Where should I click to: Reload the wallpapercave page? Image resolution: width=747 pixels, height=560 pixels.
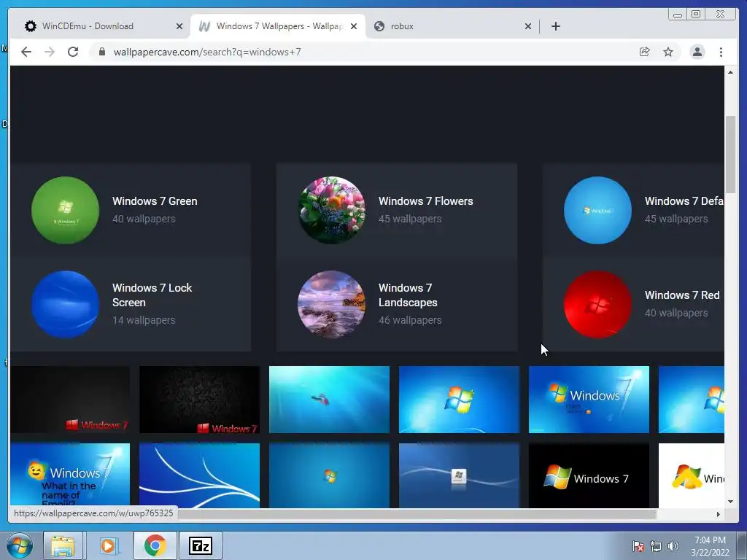(73, 52)
